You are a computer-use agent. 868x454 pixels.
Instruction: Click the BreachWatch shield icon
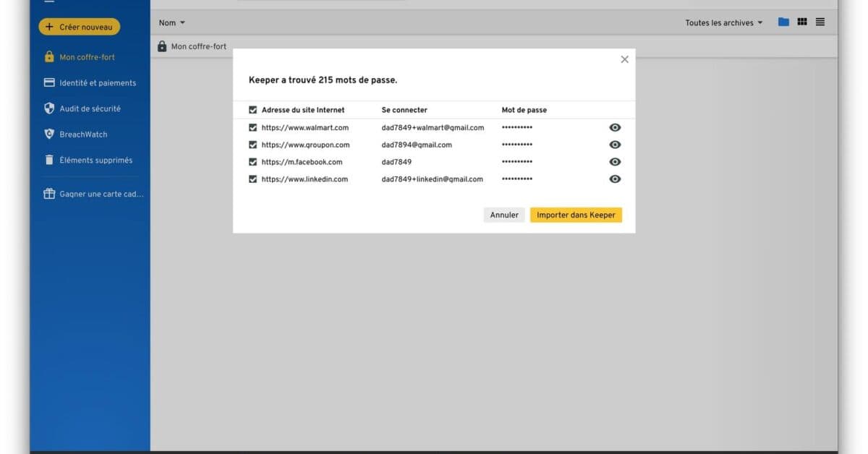click(x=49, y=134)
